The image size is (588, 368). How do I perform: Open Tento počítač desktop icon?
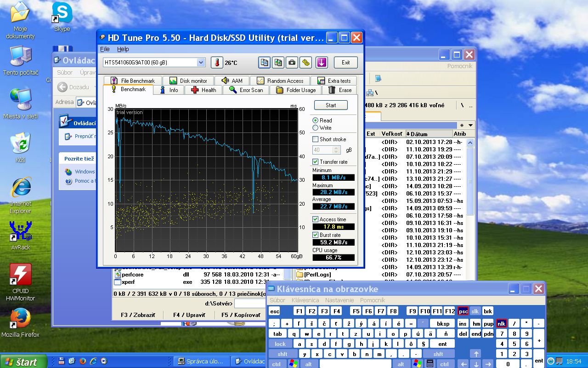tap(21, 61)
